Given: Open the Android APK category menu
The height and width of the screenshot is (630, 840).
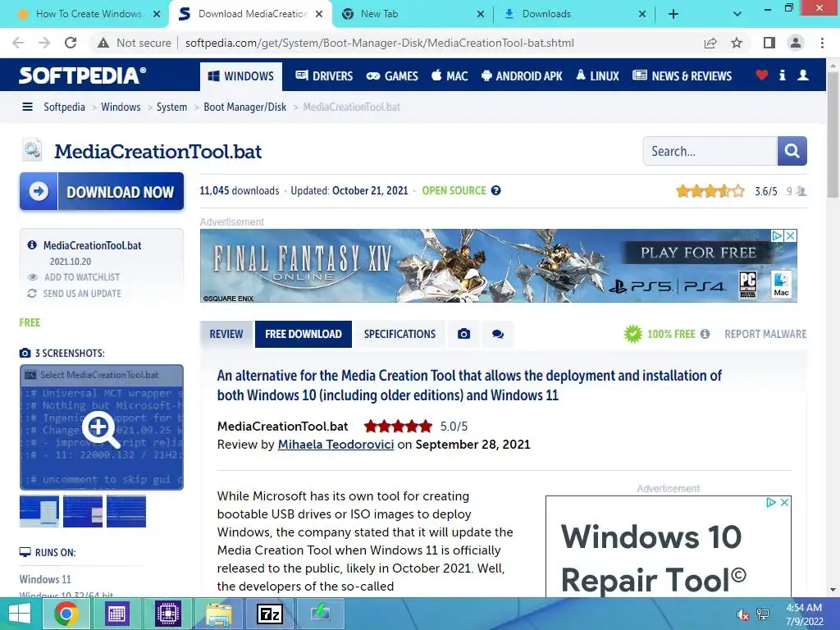Looking at the screenshot, I should 522,76.
